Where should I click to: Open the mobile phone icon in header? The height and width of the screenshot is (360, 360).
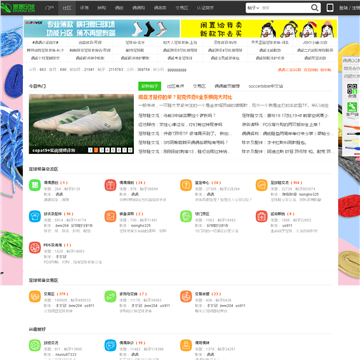(330, 8)
